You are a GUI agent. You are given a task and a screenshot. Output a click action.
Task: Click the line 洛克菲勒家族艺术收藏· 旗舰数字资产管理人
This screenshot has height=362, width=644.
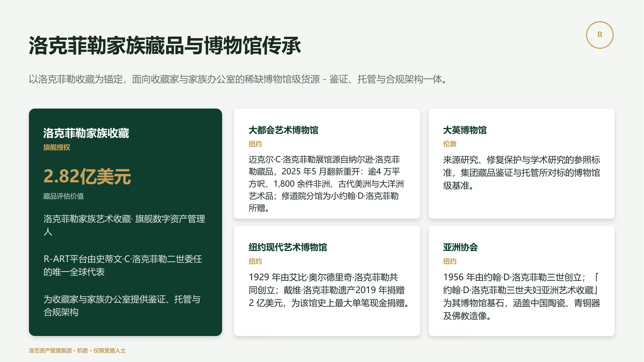coord(124,225)
